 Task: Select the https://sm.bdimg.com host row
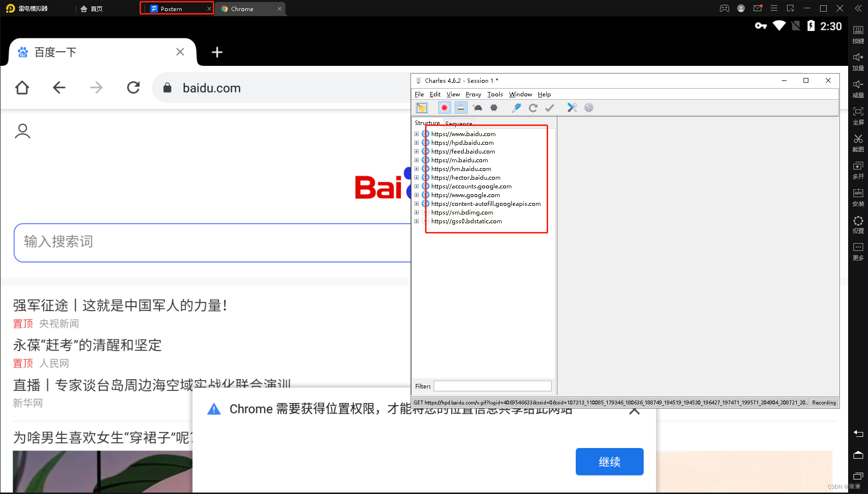[462, 213]
